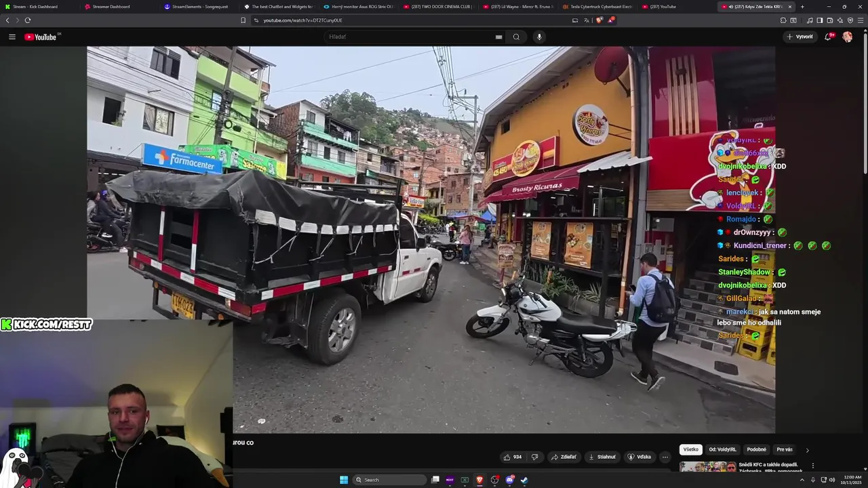
Task: Click the video player to pause
Action: (431, 239)
